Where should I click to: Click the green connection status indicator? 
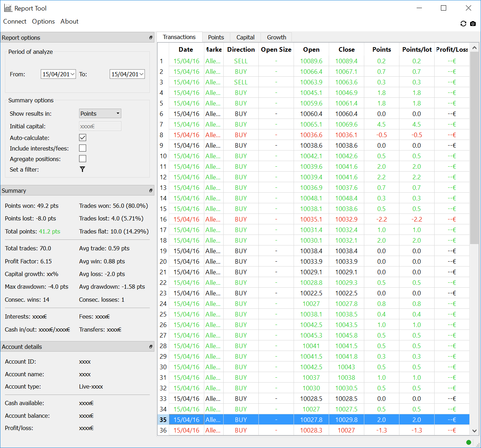point(468,442)
